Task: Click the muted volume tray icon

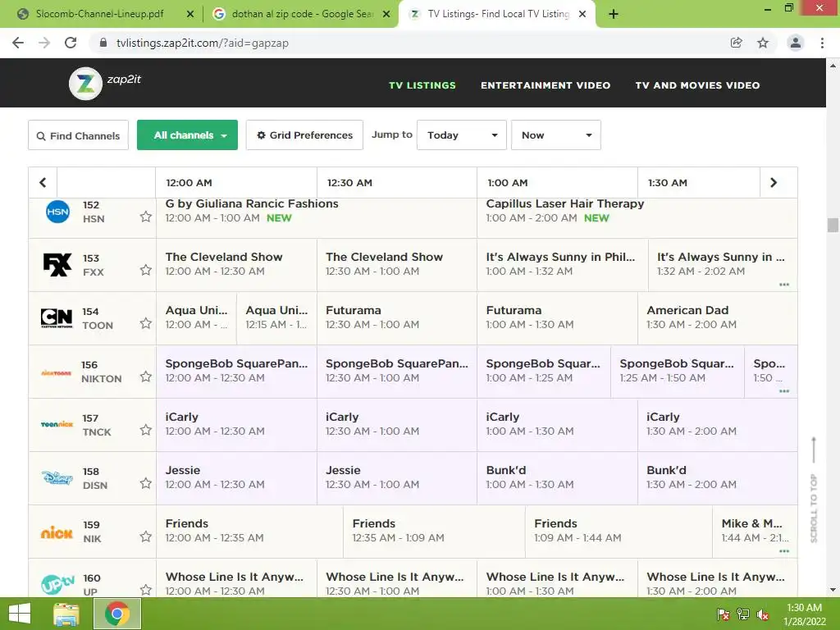Action: tap(762, 614)
